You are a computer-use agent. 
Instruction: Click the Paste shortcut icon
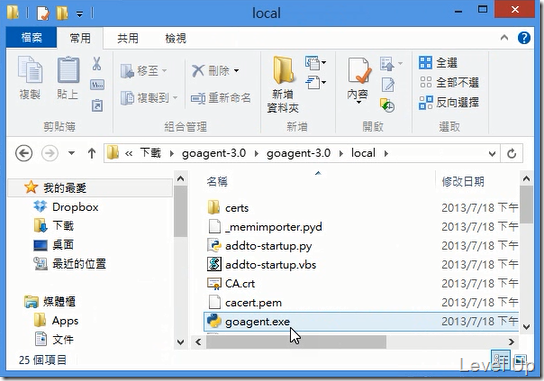(97, 105)
